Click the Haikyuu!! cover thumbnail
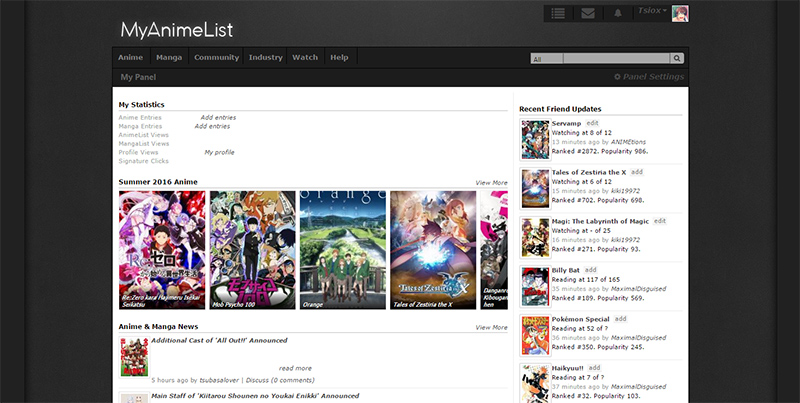The image size is (800, 403). [535, 384]
